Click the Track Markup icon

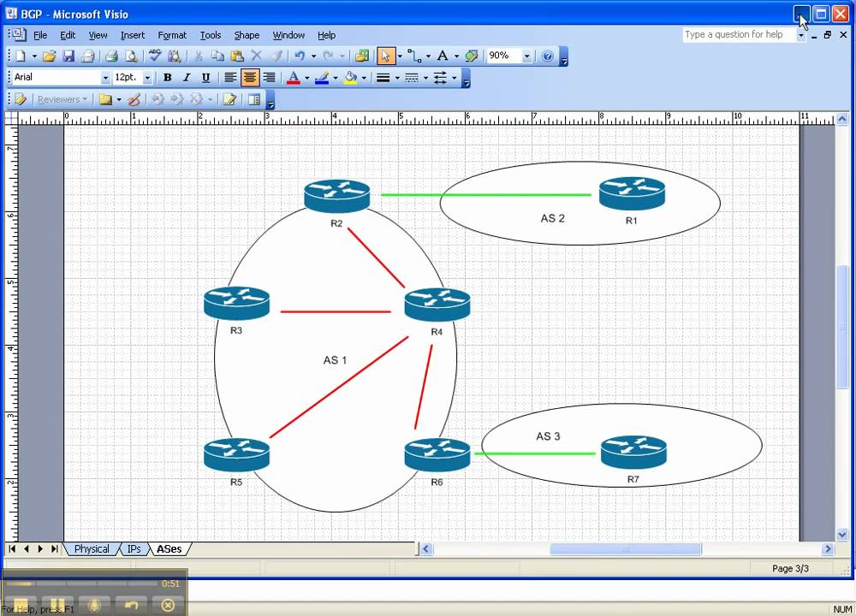click(229, 99)
